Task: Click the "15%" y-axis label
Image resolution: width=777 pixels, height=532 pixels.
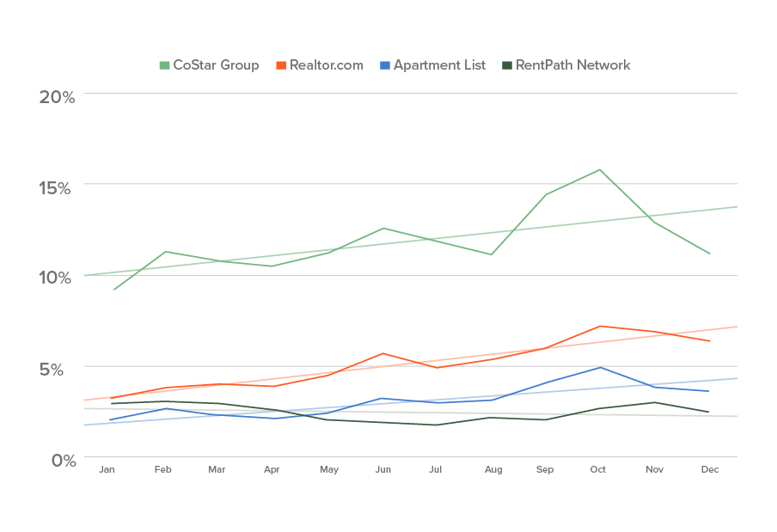Action: pyautogui.click(x=55, y=188)
